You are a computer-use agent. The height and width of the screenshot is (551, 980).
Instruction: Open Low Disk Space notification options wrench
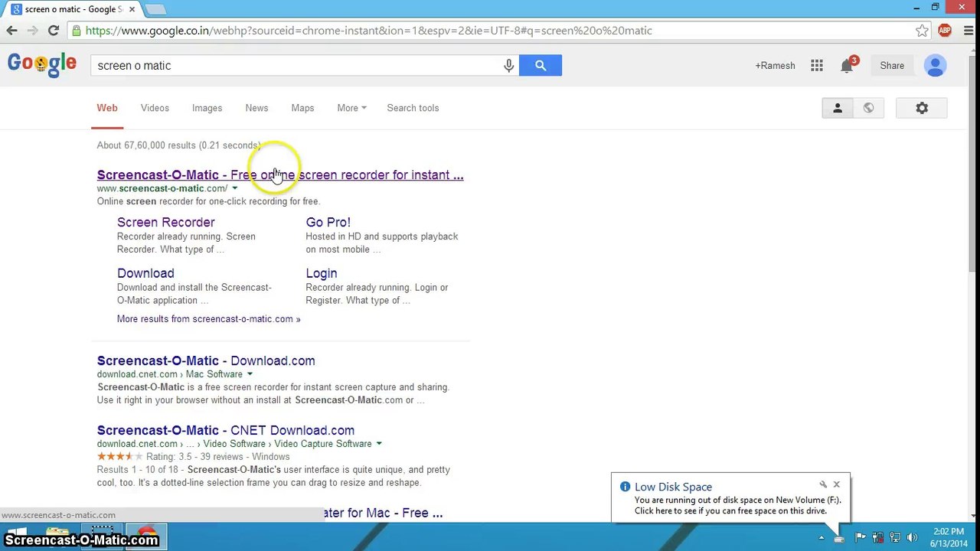click(x=823, y=484)
